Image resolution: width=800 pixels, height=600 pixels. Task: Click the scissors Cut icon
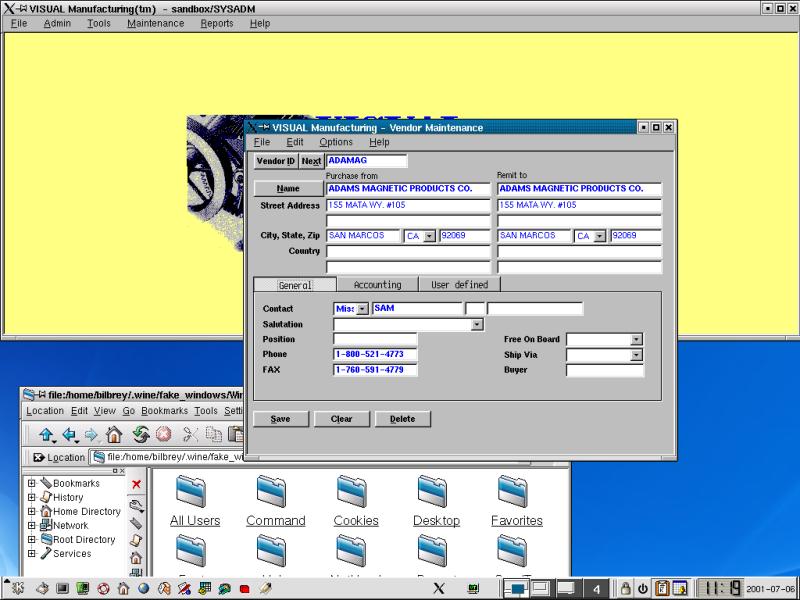pyautogui.click(x=190, y=435)
